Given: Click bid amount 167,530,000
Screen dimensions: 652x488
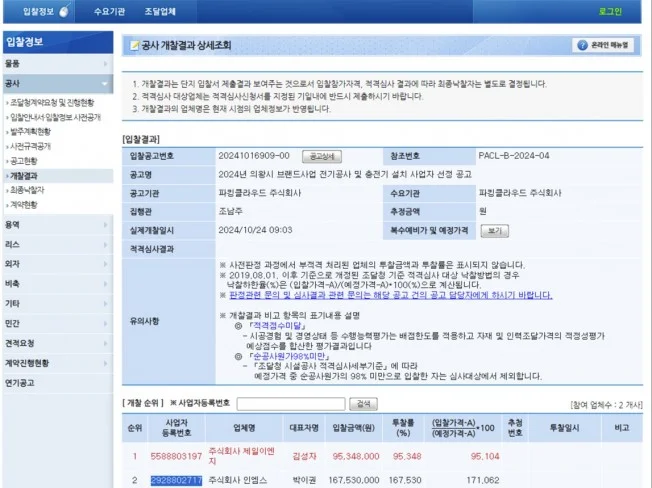Looking at the screenshot, I should tap(354, 480).
